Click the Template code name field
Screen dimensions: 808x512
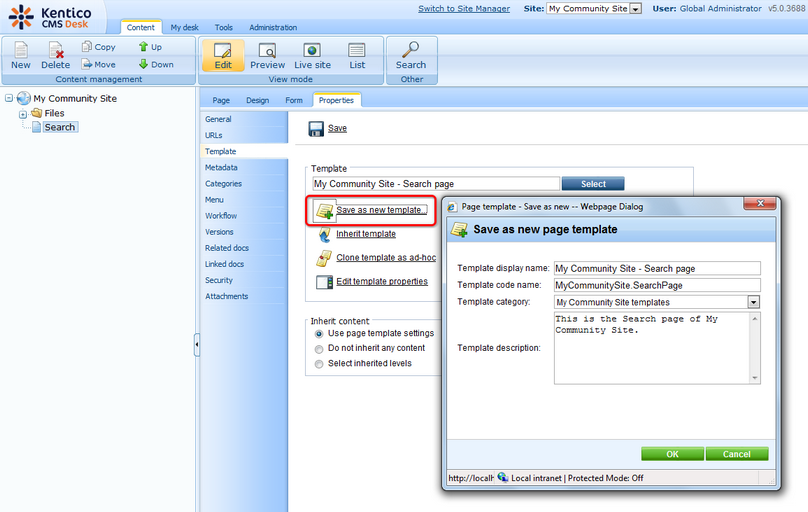[x=657, y=285]
